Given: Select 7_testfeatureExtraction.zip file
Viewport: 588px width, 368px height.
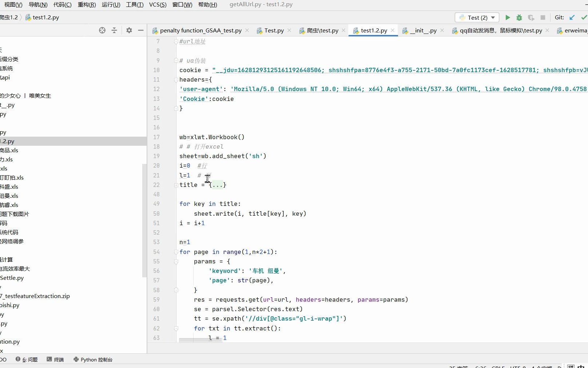Looking at the screenshot, I should click(x=35, y=296).
